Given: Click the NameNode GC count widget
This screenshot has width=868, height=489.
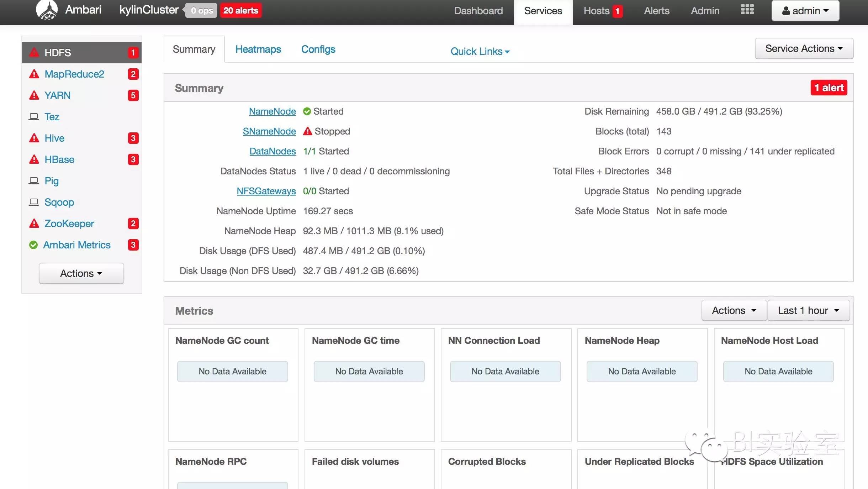Looking at the screenshot, I should coord(233,385).
